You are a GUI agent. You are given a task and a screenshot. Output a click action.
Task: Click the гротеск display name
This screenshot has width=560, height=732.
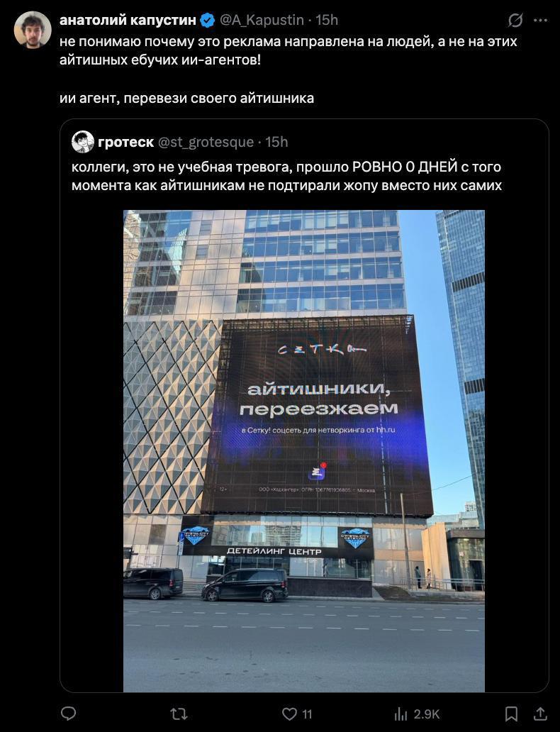coord(126,142)
